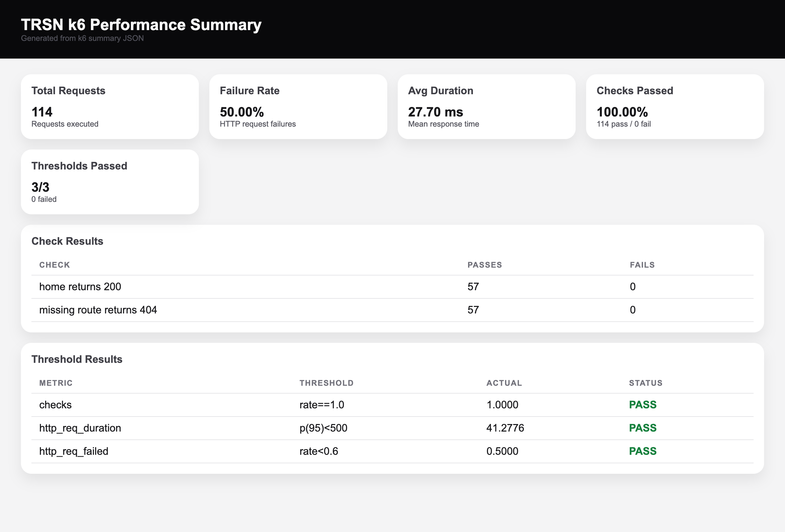Click the ACTUAL column header

tap(504, 383)
